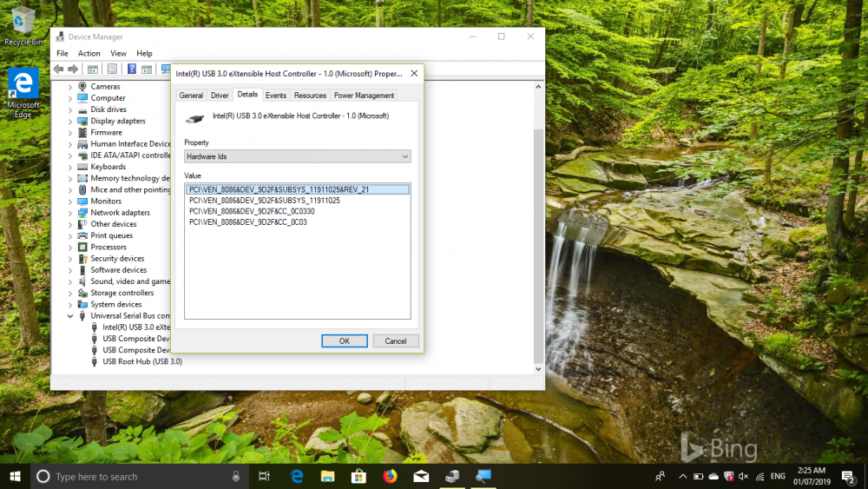This screenshot has height=489, width=868.
Task: Select the Network adapters category icon
Action: coord(82,213)
